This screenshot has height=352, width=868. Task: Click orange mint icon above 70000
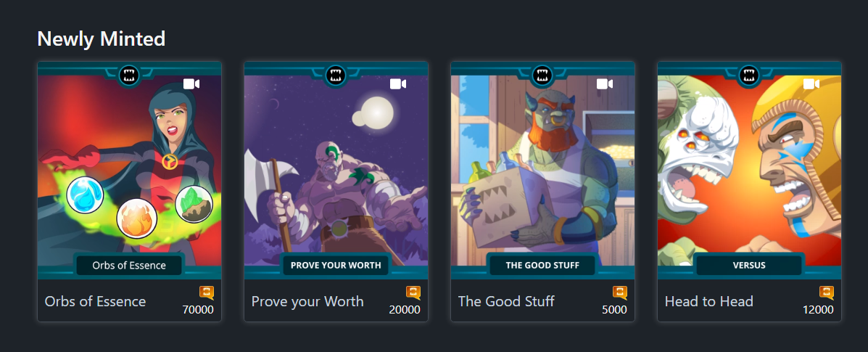coord(207,292)
